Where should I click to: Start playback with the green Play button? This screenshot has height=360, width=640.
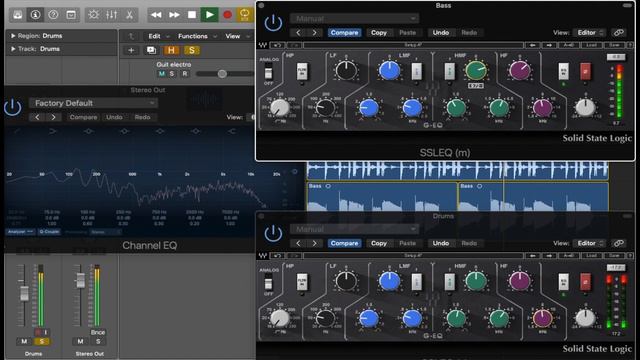pyautogui.click(x=209, y=15)
